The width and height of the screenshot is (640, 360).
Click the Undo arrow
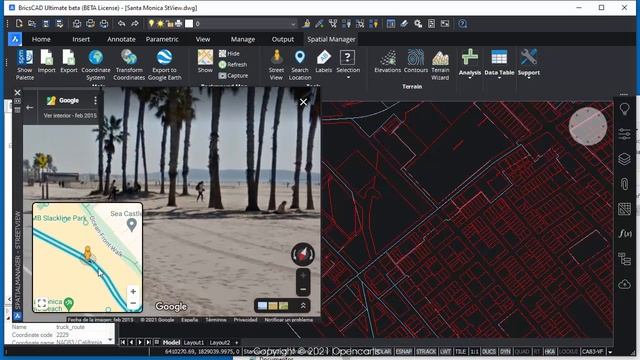pyautogui.click(x=121, y=24)
